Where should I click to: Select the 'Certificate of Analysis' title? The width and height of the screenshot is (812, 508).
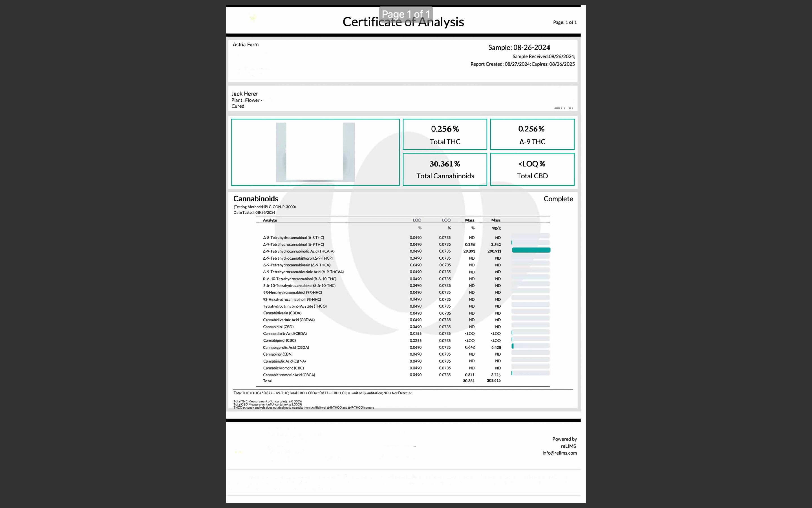coord(403,22)
